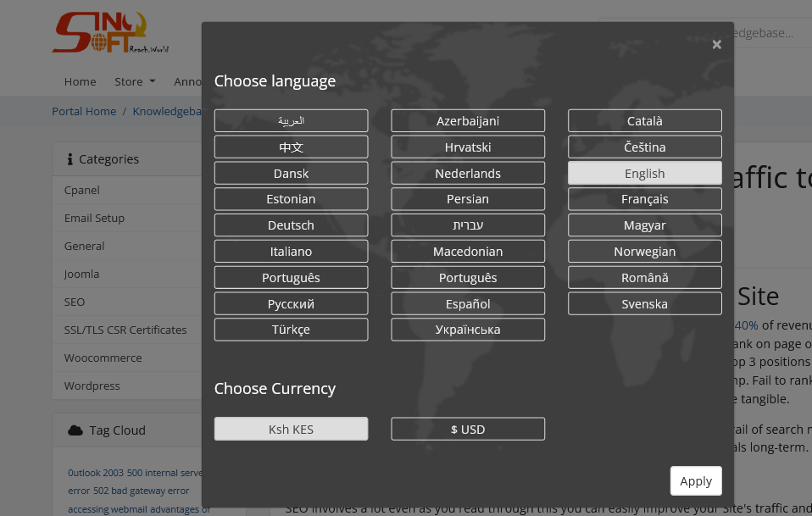The image size is (812, 516).
Task: Click the Home menu item
Action: click(80, 81)
